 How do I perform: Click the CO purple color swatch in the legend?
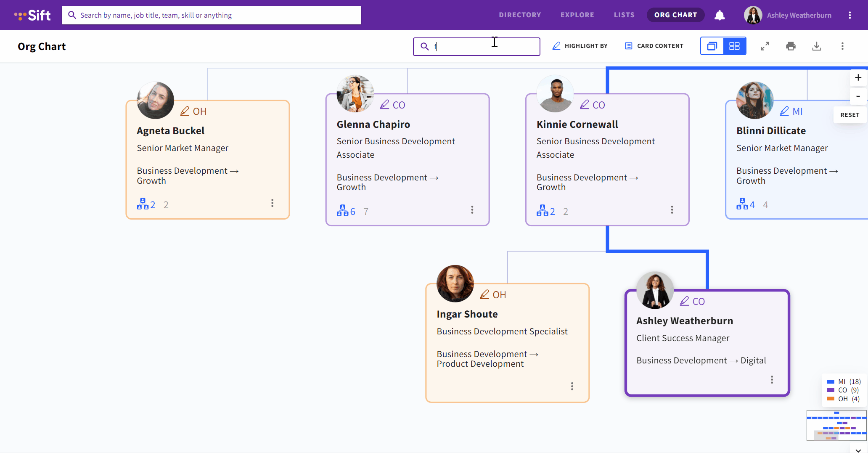coord(831,390)
